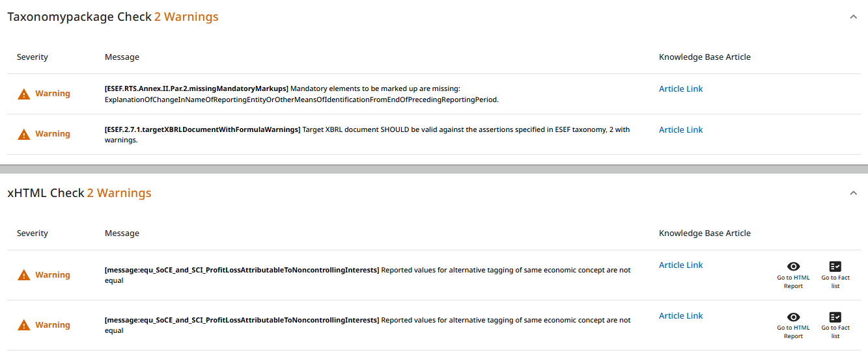The width and height of the screenshot is (868, 357).
Task: Click Knowledge Base Article header under Taxonomypackage Check
Action: coord(705,57)
